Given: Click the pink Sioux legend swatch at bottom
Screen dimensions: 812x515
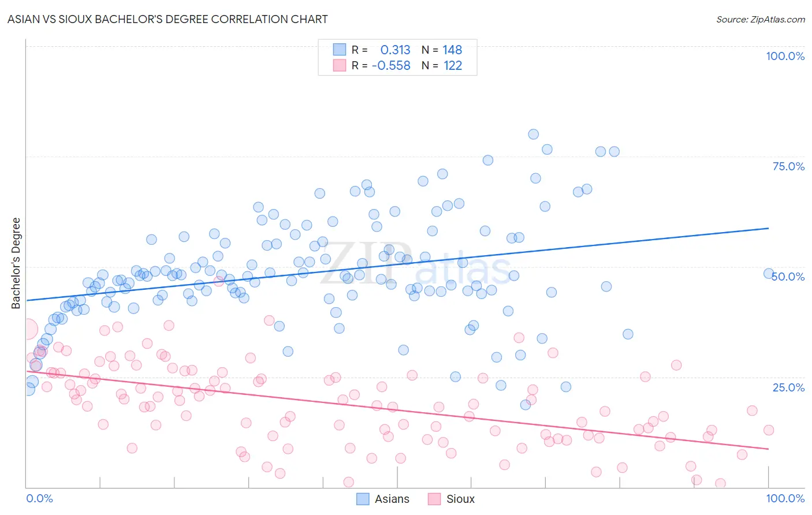Looking at the screenshot, I should pos(434,499).
